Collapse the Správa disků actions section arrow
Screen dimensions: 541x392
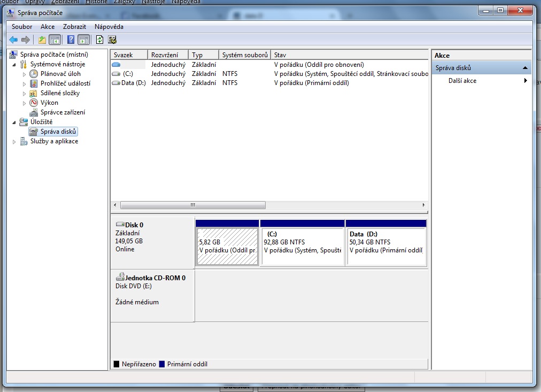tap(525, 68)
